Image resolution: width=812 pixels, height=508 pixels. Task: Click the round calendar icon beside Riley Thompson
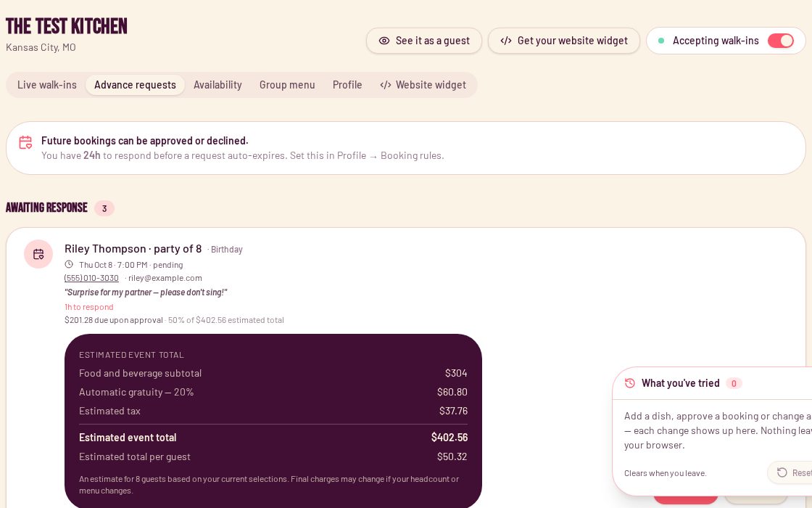pos(38,254)
